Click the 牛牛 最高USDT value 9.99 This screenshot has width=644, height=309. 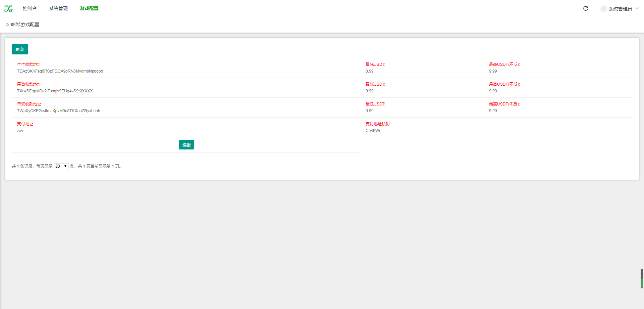(x=493, y=71)
